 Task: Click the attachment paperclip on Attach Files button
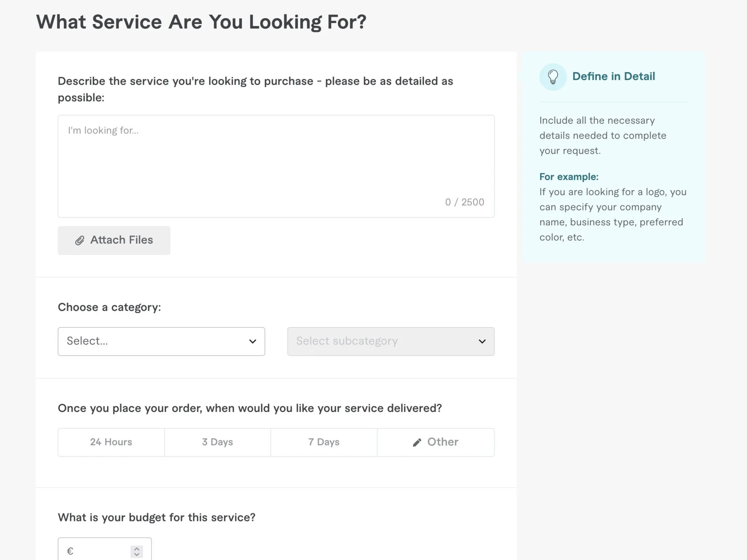tap(80, 240)
